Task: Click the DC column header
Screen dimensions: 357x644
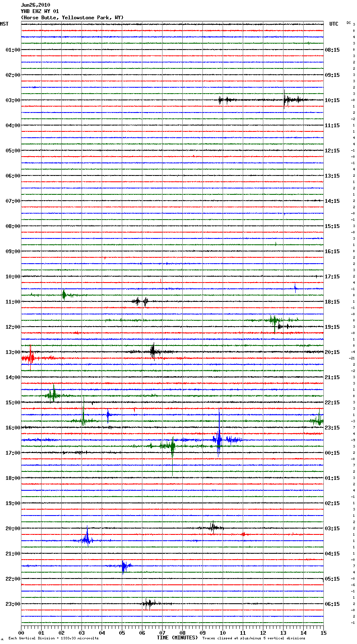Action: click(x=349, y=23)
